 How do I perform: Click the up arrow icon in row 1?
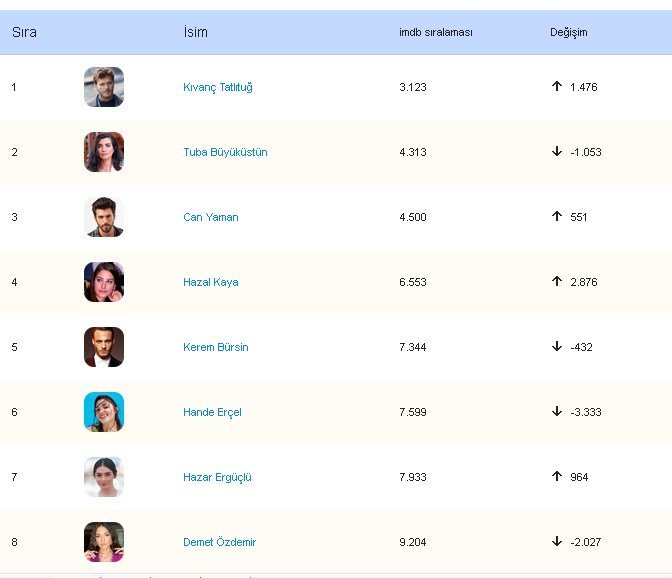pos(557,87)
